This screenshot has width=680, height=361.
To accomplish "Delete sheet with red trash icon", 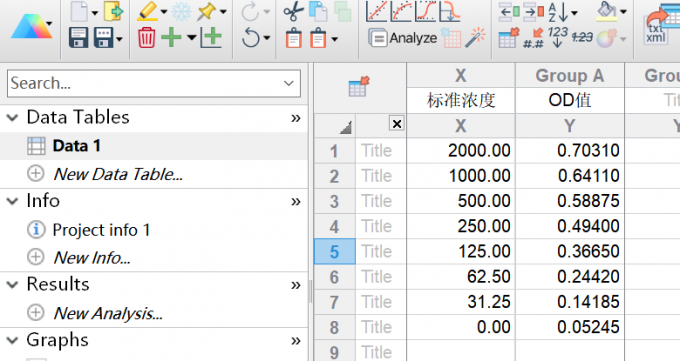I will tap(146, 38).
